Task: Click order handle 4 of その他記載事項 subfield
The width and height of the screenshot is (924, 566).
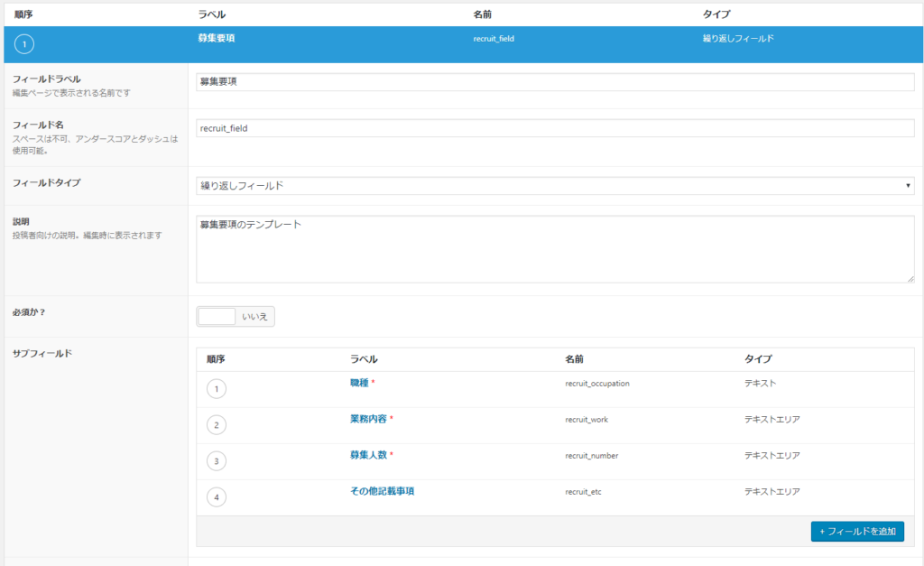Action: pyautogui.click(x=216, y=497)
